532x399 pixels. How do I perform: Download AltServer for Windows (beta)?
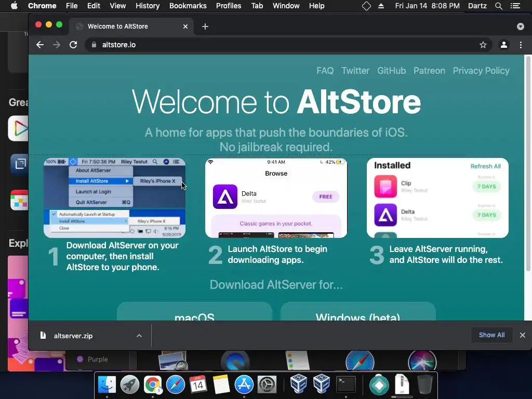tap(358, 312)
